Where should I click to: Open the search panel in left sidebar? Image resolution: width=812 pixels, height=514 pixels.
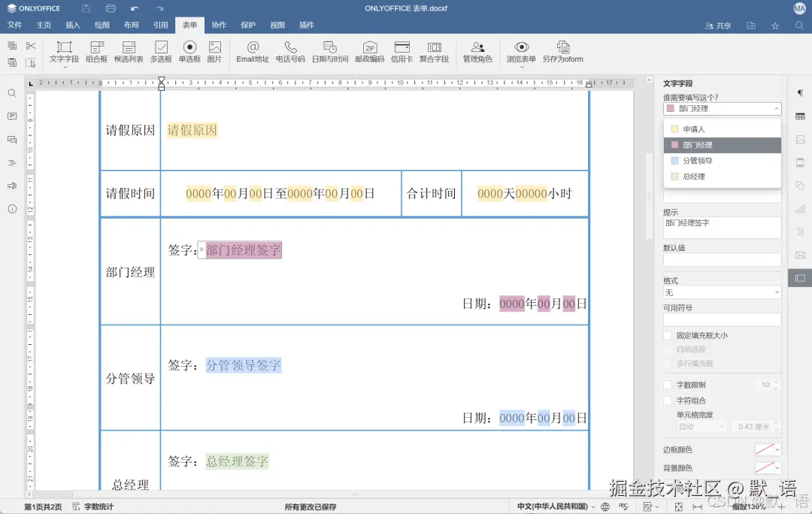pos(12,93)
